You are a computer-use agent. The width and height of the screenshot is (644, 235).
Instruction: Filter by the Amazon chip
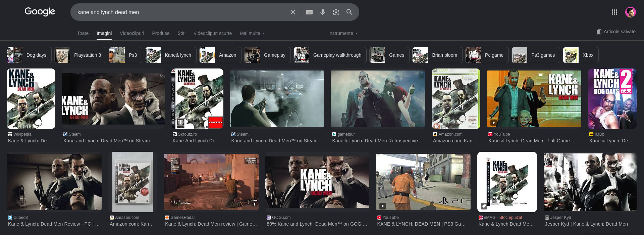pyautogui.click(x=220, y=55)
